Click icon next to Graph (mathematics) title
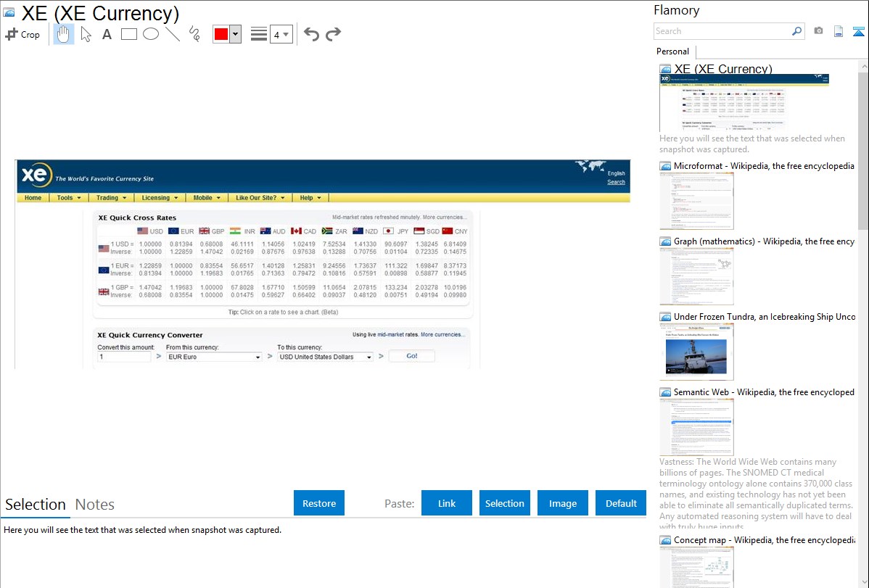Image resolution: width=869 pixels, height=588 pixels. click(x=665, y=241)
